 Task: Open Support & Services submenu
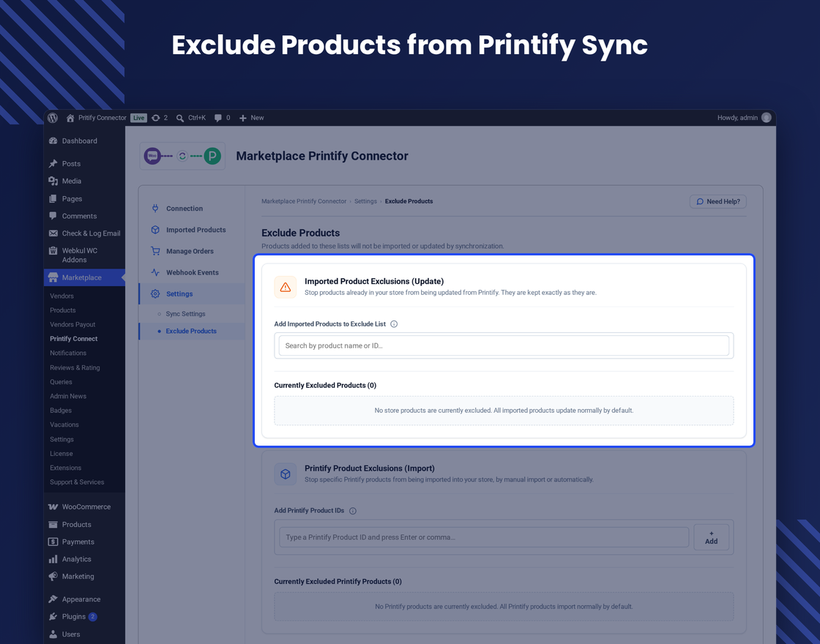pyautogui.click(x=77, y=482)
